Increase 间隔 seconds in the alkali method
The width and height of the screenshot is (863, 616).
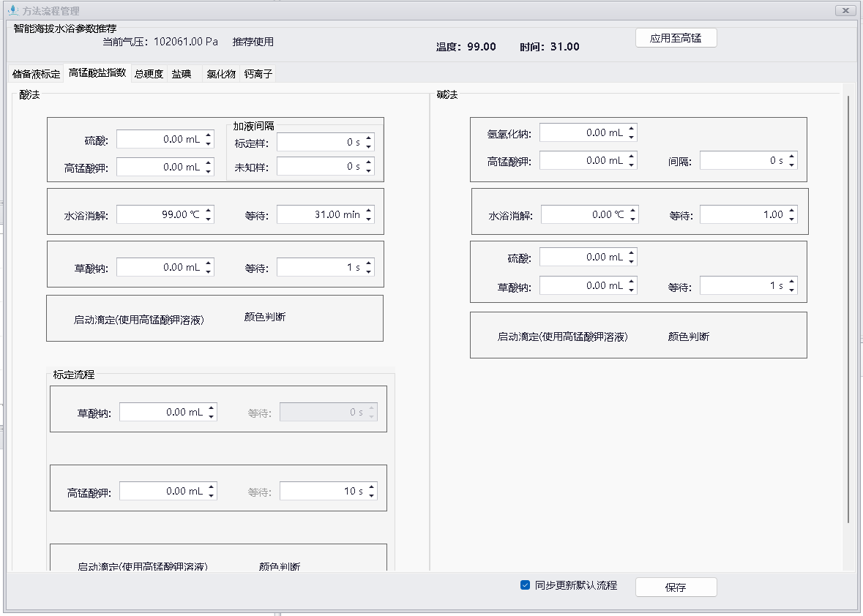point(791,157)
